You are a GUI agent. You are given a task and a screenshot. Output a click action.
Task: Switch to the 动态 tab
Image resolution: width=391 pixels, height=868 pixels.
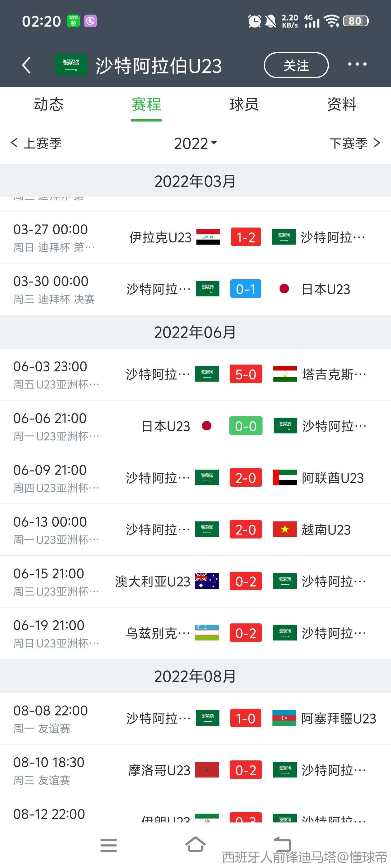(x=49, y=104)
